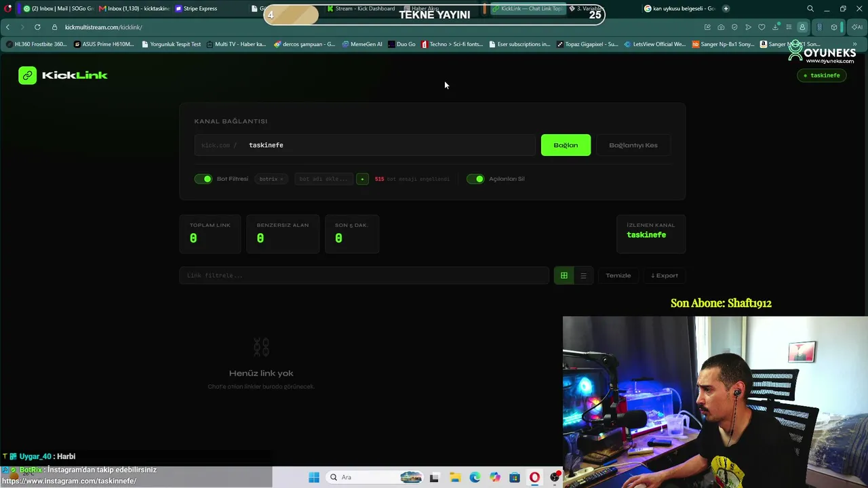Open the HL360 Frostbite 360 bookmark
Viewport: 868px width, 488px height.
point(37,44)
